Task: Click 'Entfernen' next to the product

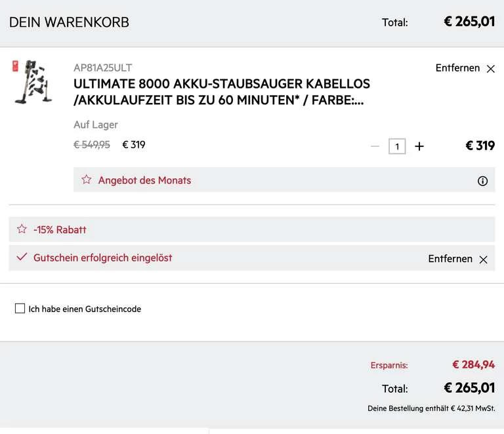Action: pos(457,68)
